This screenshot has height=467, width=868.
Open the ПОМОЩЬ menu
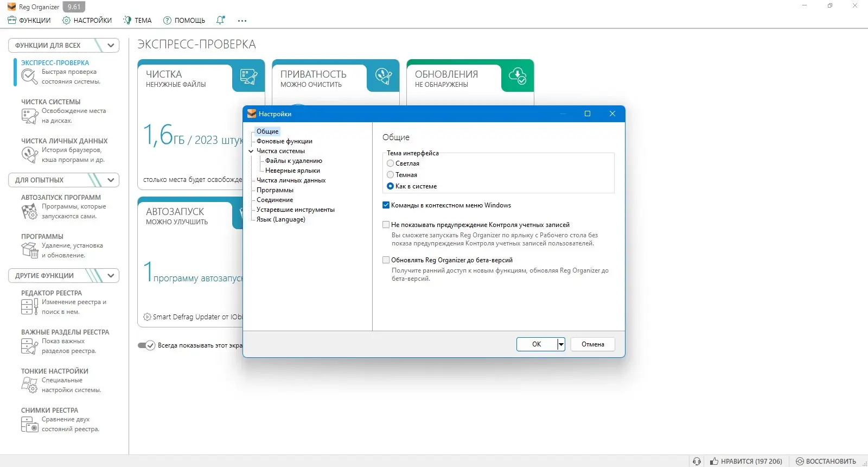pyautogui.click(x=184, y=21)
